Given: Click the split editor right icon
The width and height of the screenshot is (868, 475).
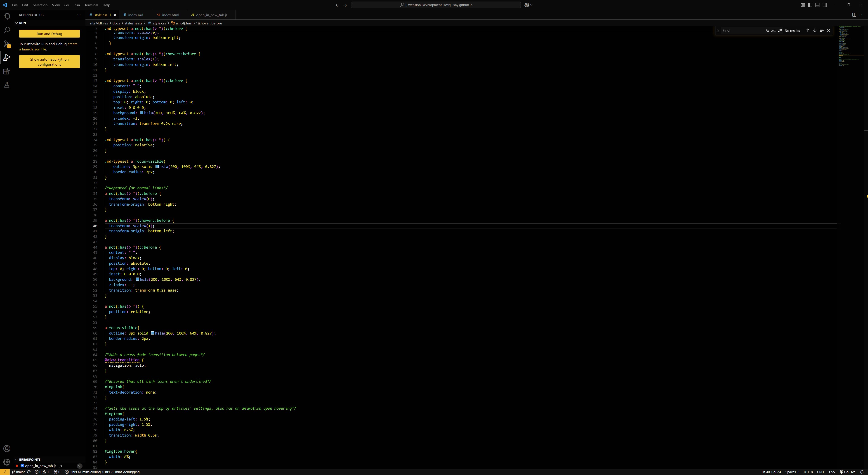Looking at the screenshot, I should tap(854, 15).
